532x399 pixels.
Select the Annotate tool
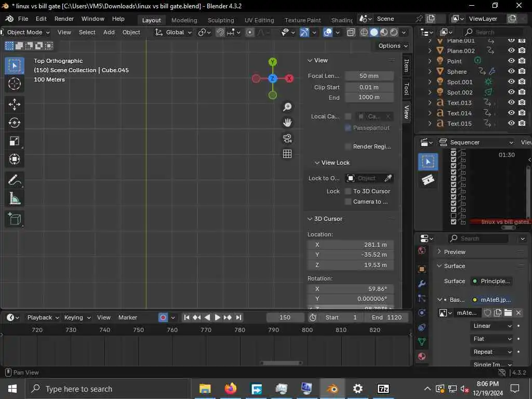tap(14, 180)
